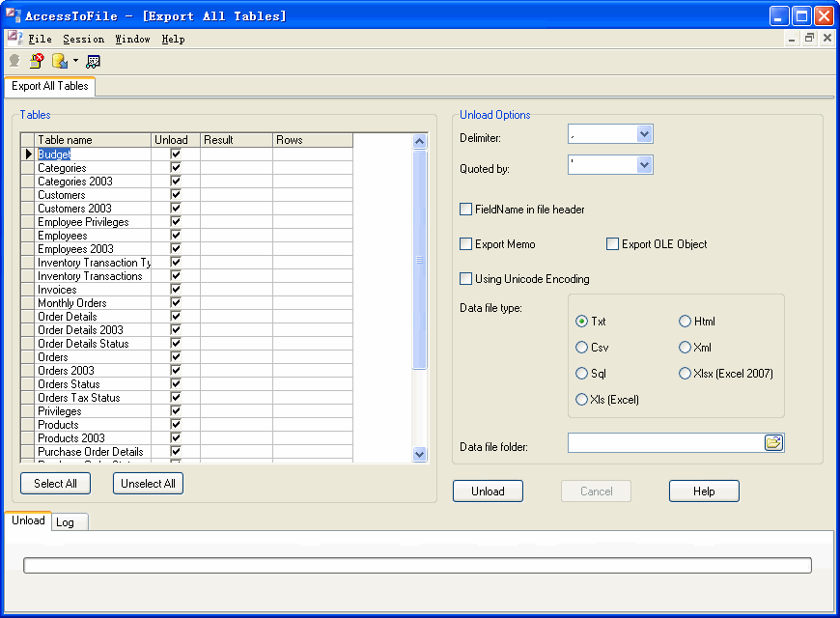
Task: Uncheck Unload for the Budget table
Action: click(176, 154)
